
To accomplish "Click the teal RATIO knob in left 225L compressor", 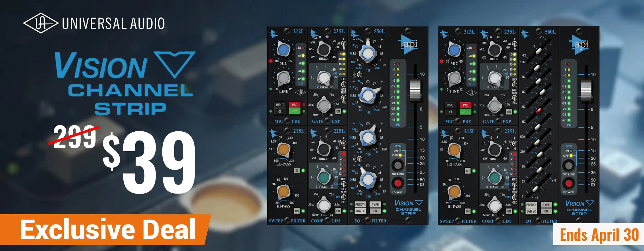I will pos(324,177).
